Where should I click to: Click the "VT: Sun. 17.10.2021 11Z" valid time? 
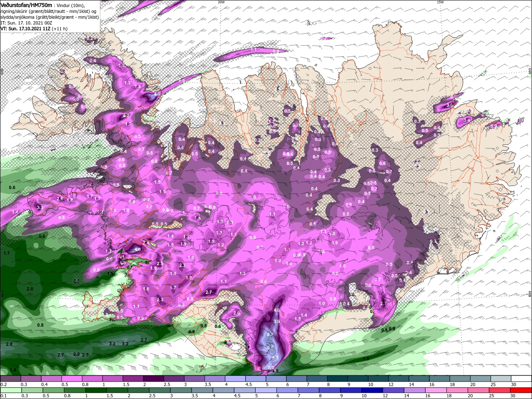click(25, 29)
